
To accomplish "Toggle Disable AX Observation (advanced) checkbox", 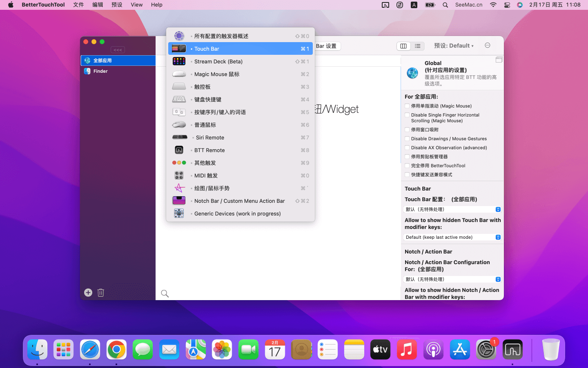I will (x=407, y=148).
